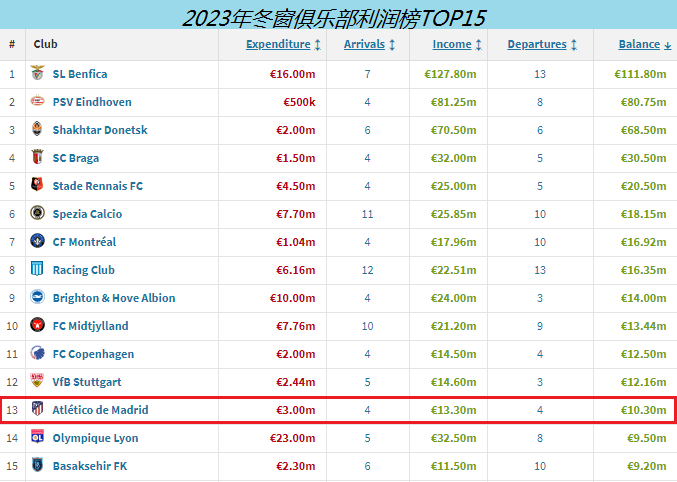Open the Spezia Calcio club link
This screenshot has width=677, height=482.
tap(87, 214)
